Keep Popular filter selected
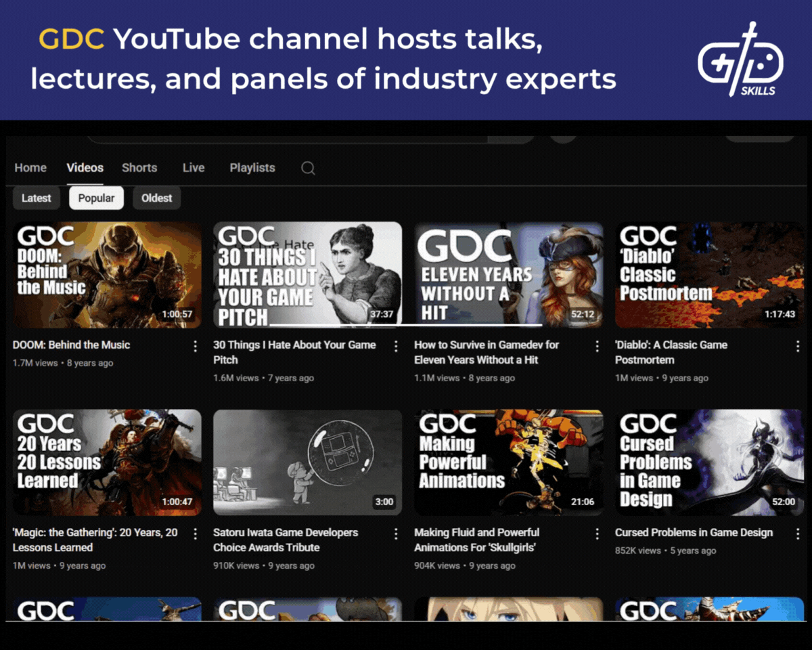Screen dimensions: 812x650 pyautogui.click(x=96, y=198)
